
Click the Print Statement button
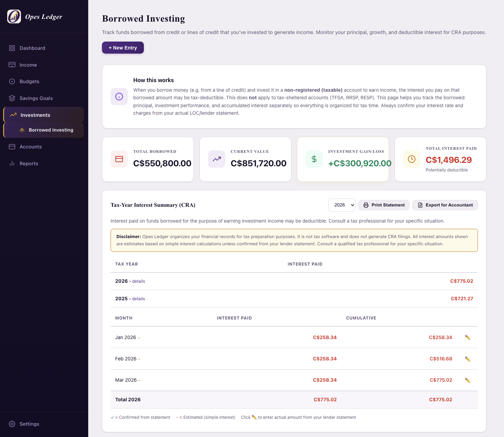(x=384, y=205)
